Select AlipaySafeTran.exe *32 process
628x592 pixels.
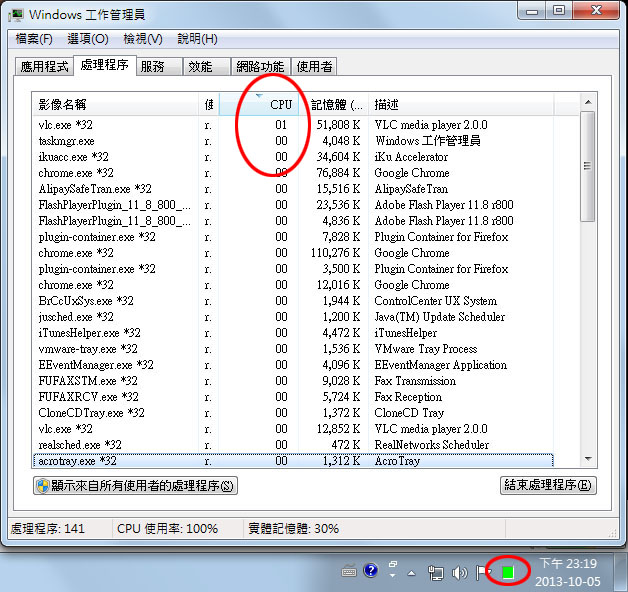tap(293, 189)
